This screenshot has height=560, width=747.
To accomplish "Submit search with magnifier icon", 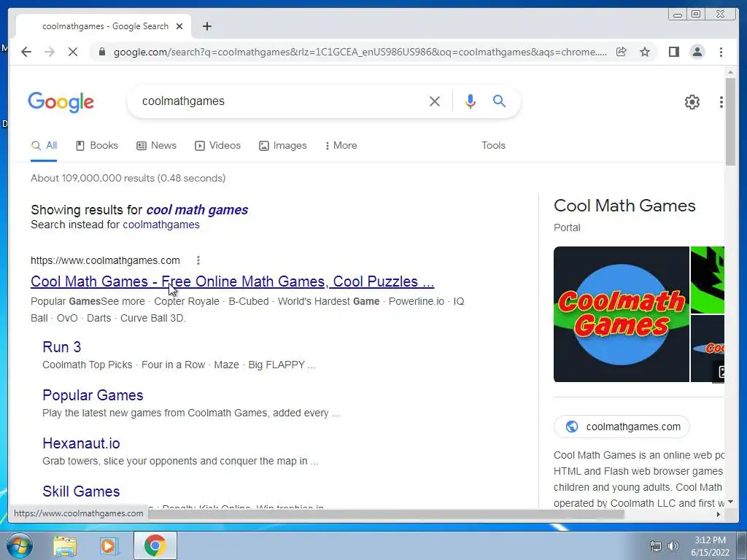I will [499, 101].
